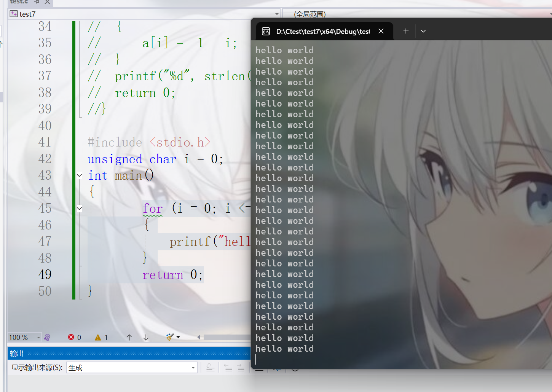
Task: Pin the test.c tab
Action: [37, 2]
